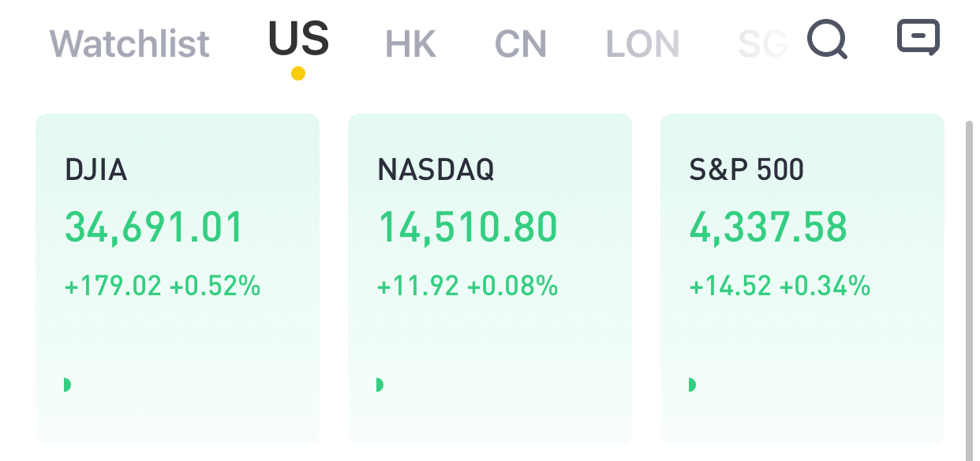Click the vertical scrollbar on right edge
The height and width of the screenshot is (461, 980).
tap(971, 290)
